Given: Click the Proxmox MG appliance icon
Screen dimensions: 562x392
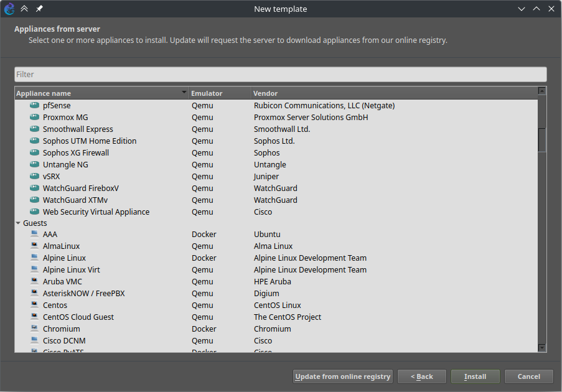Looking at the screenshot, I should point(34,117).
